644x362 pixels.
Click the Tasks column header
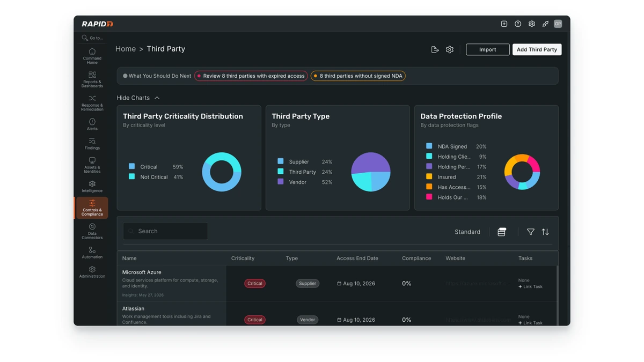pyautogui.click(x=525, y=258)
